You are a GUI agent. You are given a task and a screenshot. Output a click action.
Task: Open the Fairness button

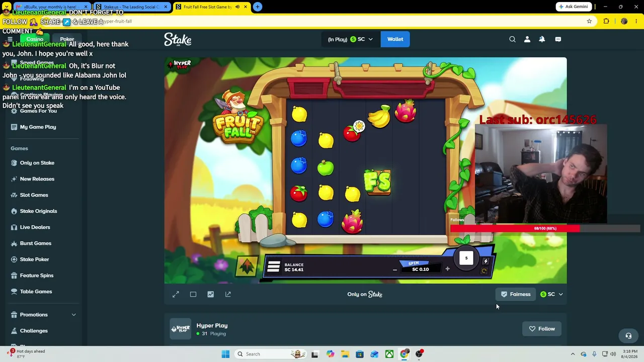[516, 294]
